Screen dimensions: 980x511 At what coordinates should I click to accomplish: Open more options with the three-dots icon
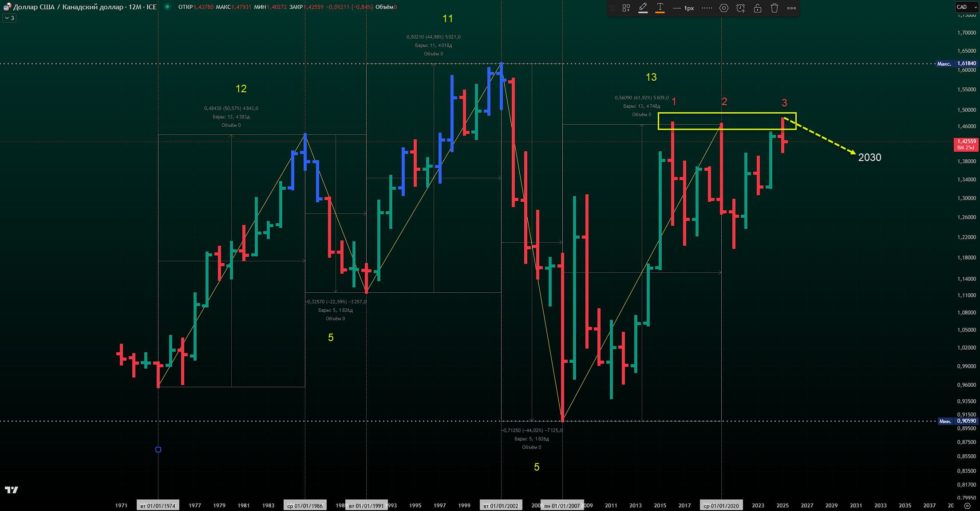tap(791, 8)
